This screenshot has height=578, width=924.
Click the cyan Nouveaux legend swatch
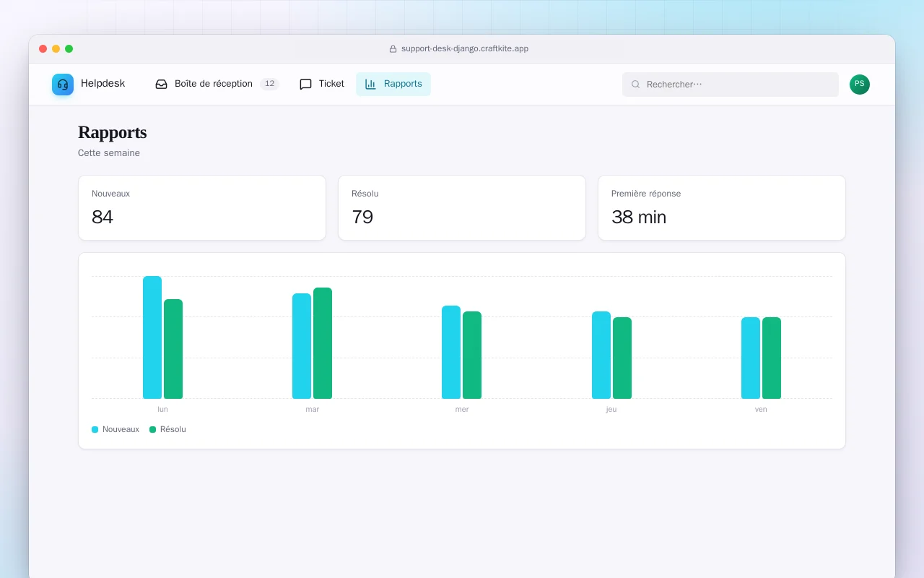pos(95,429)
